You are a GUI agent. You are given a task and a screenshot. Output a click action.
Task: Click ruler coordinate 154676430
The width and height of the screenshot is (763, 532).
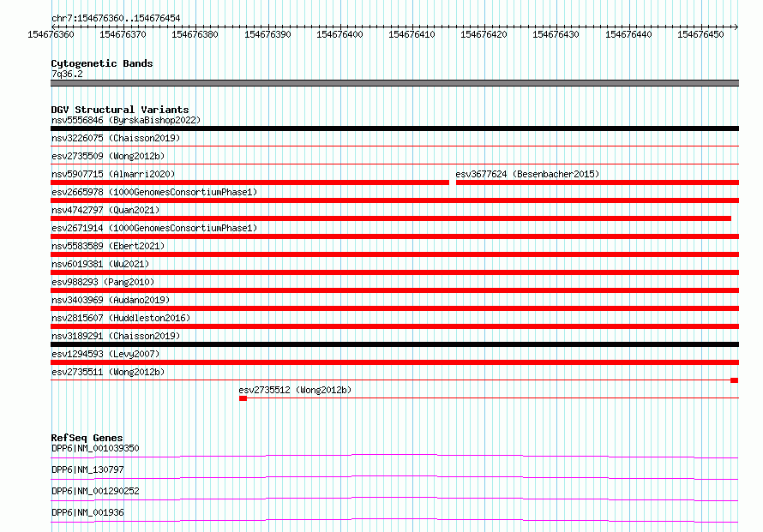tap(556, 34)
